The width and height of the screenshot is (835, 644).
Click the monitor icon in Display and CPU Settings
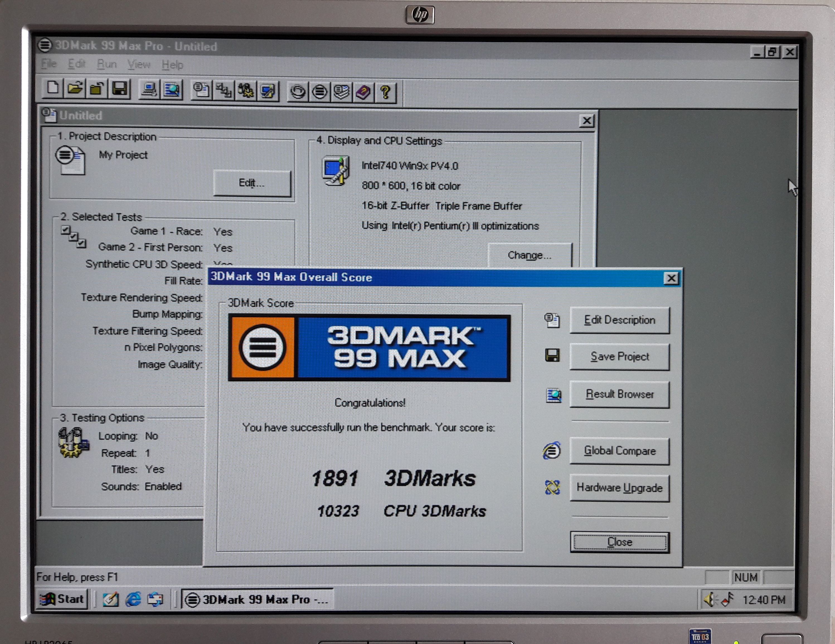336,170
